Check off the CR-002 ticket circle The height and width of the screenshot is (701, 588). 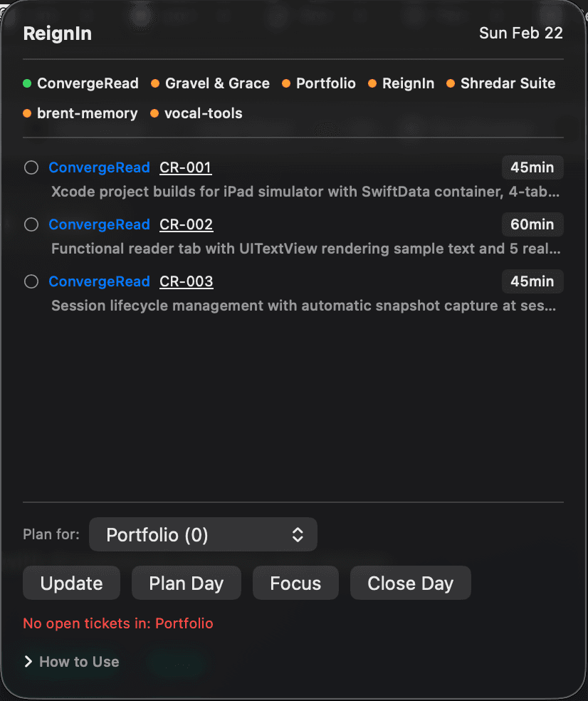click(x=31, y=224)
